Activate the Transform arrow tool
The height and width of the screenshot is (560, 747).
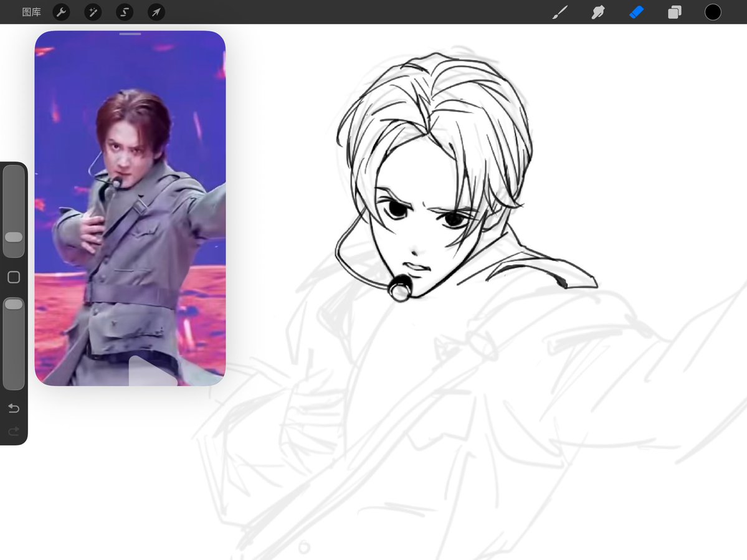[156, 12]
